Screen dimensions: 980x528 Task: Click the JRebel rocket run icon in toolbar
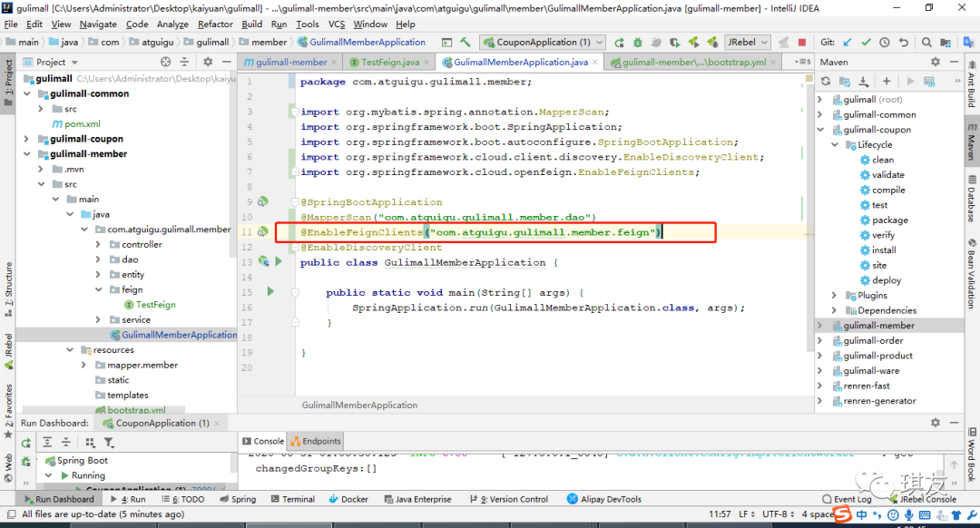tap(694, 43)
